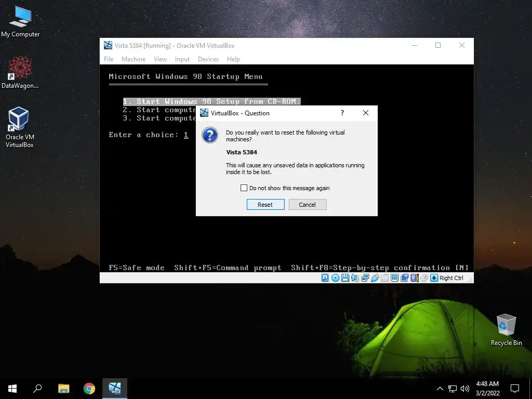Click the USB devices indicator in status bar
The height and width of the screenshot is (399, 532).
pos(375,278)
